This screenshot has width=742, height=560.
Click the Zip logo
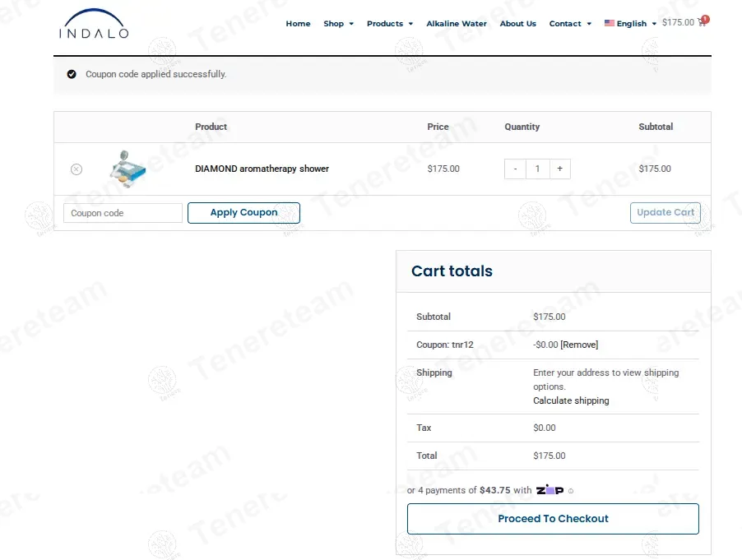[x=550, y=489]
